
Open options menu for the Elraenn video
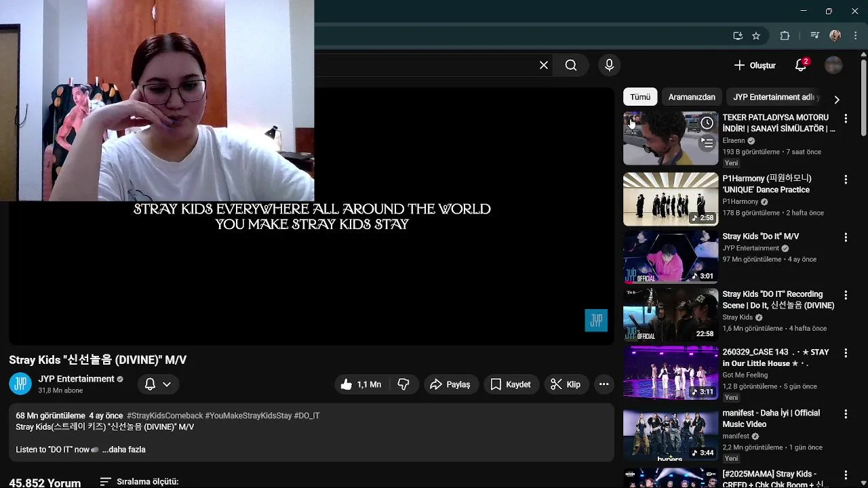pyautogui.click(x=846, y=119)
